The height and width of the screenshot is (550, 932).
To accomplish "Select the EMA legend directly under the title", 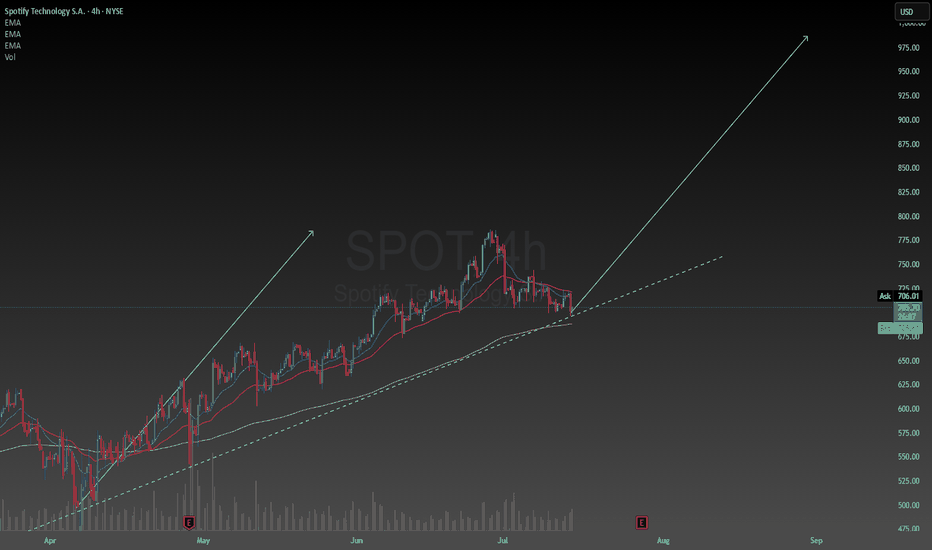I will pos(12,23).
